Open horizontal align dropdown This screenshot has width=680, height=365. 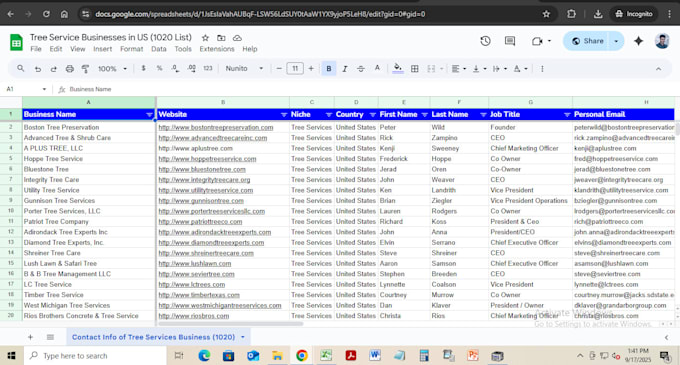[x=459, y=68]
